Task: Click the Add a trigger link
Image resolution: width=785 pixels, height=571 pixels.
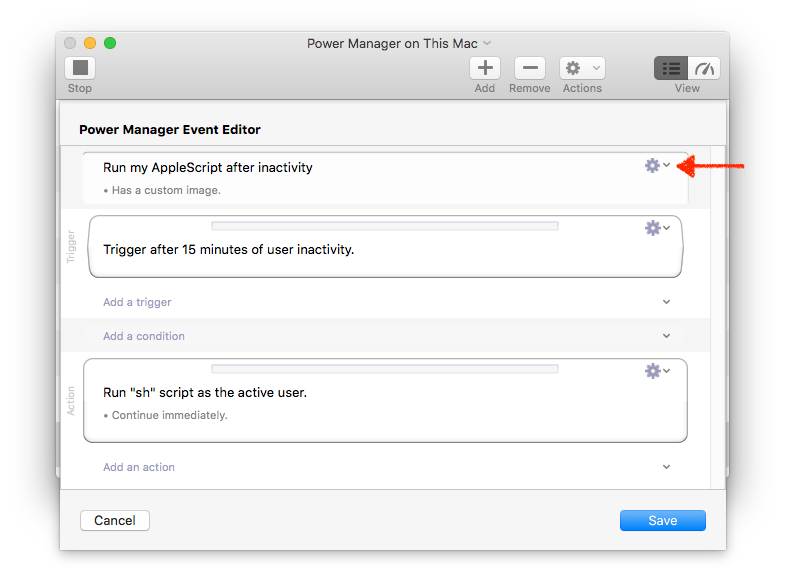Action: pos(137,302)
